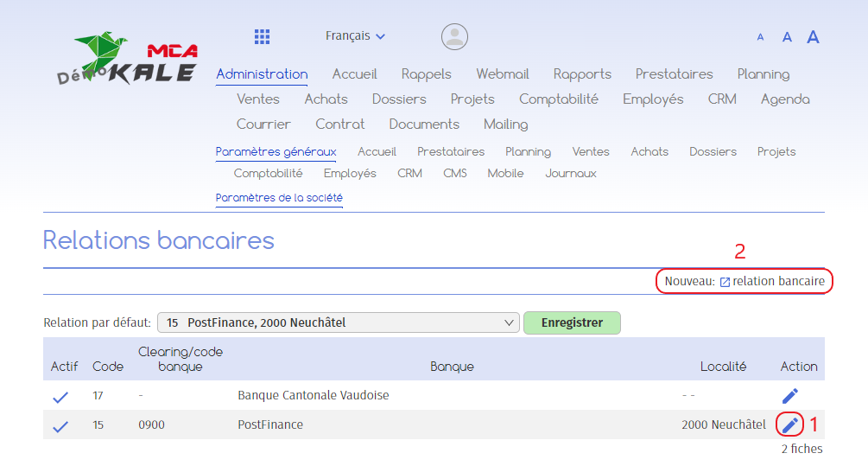Viewport: 868px width, 466px height.
Task: Create a new relation bancaire link
Action: pyautogui.click(x=773, y=282)
